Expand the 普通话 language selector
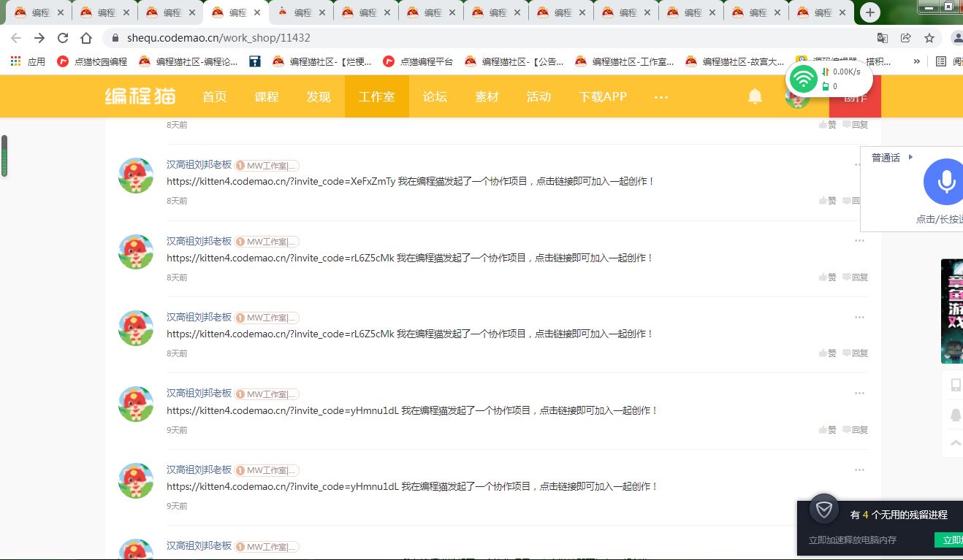 point(892,158)
